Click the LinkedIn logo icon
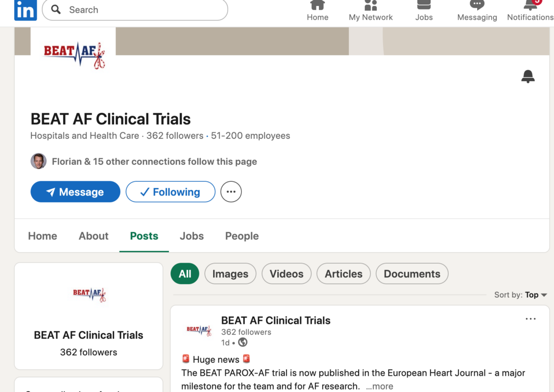Image resolution: width=554 pixels, height=392 pixels. (25, 10)
